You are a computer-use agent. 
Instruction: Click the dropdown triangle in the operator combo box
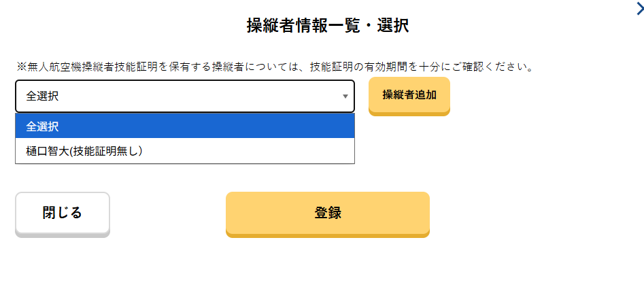[345, 97]
